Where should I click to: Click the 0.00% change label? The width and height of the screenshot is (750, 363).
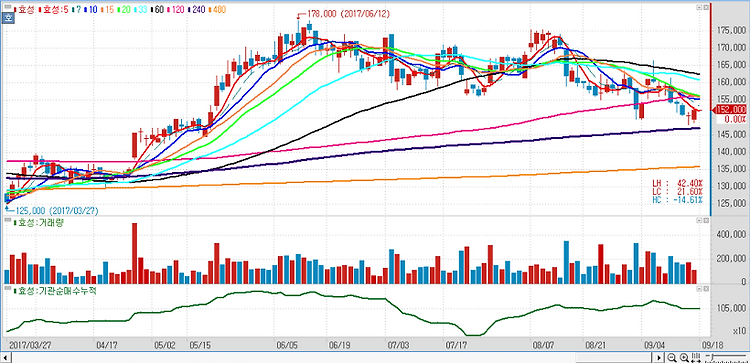click(735, 119)
